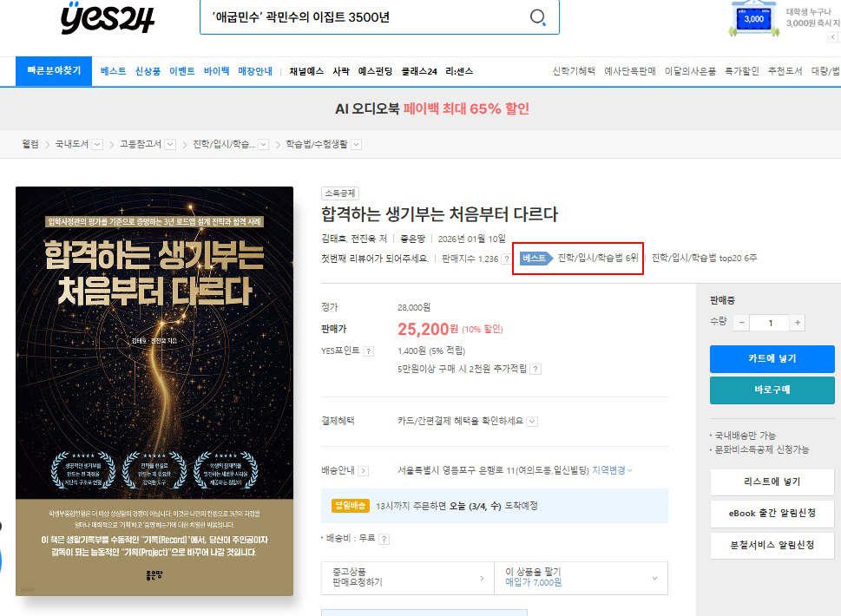The width and height of the screenshot is (841, 616).
Task: Click the arrow icon beside 배송안내
Action: pyautogui.click(x=364, y=471)
